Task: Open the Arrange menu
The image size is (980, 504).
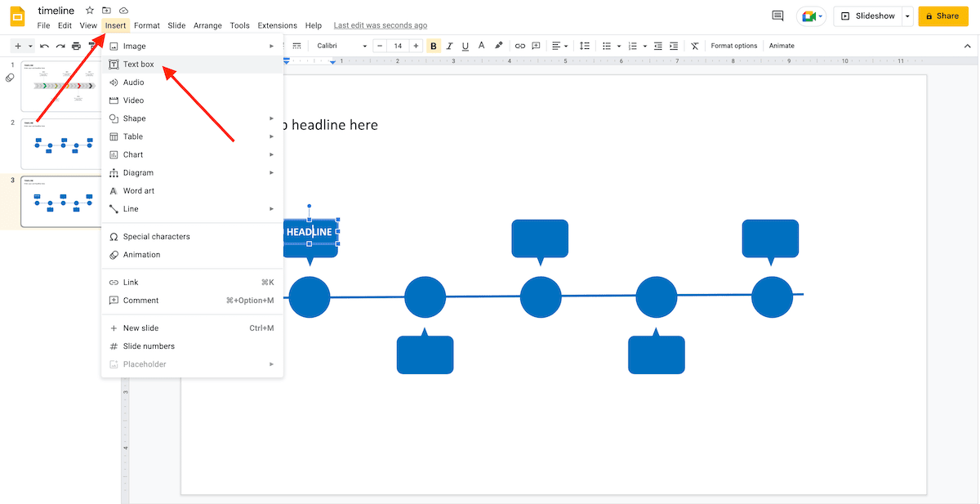Action: pos(207,25)
